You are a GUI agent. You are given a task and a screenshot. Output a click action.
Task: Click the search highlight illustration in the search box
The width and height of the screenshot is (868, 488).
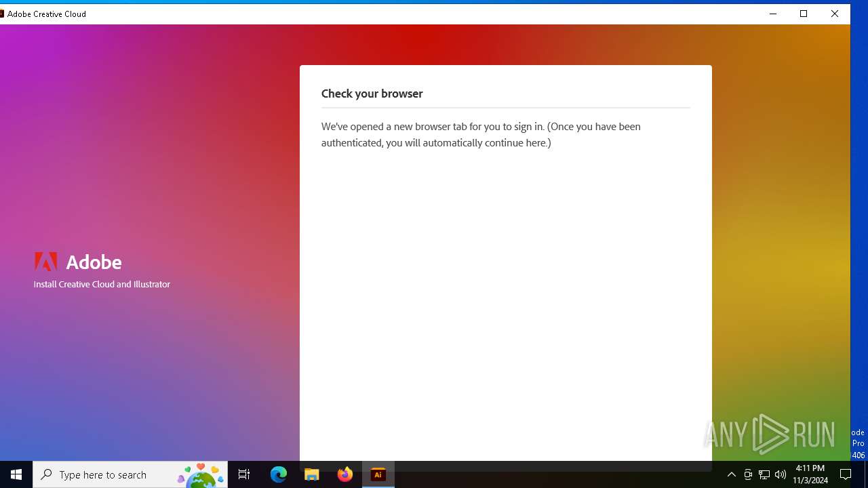201,474
